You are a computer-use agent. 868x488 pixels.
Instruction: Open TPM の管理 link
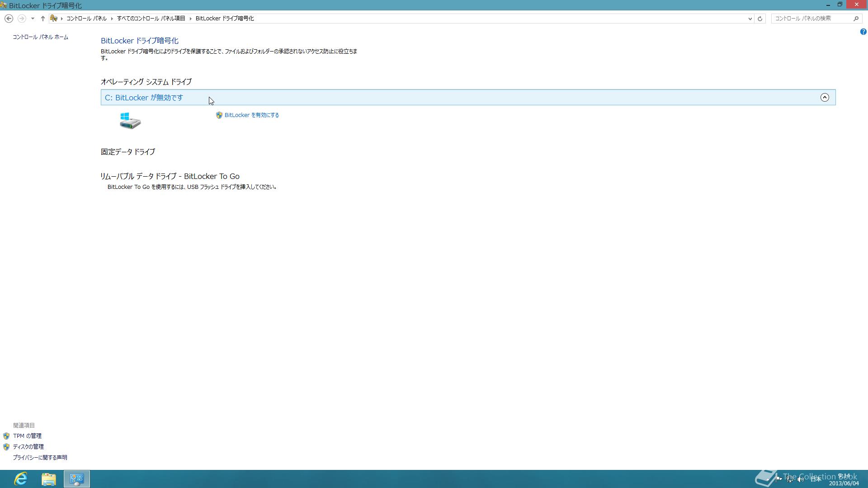(27, 436)
